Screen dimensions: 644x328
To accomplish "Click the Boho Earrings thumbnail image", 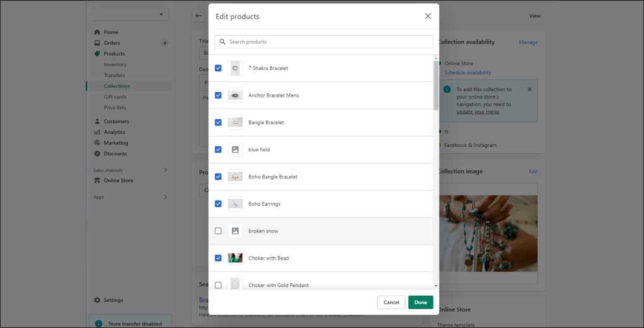I will click(x=235, y=204).
